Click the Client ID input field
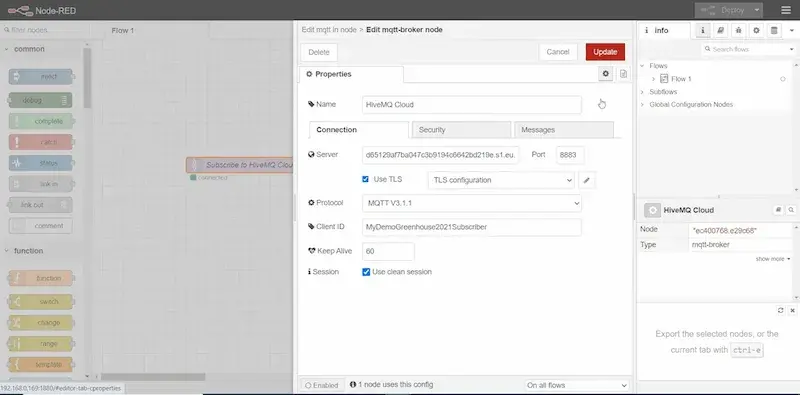Screen dimensions: 800x395 (x=472, y=227)
